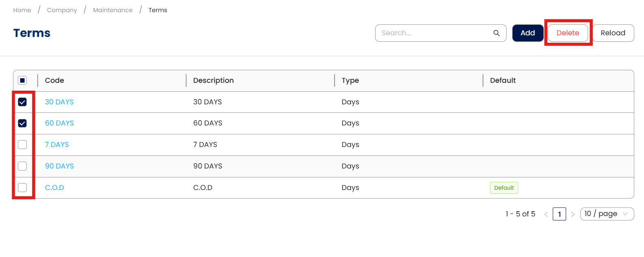Tick the C.O.D row checkbox
Image resolution: width=644 pixels, height=257 pixels.
coord(22,188)
